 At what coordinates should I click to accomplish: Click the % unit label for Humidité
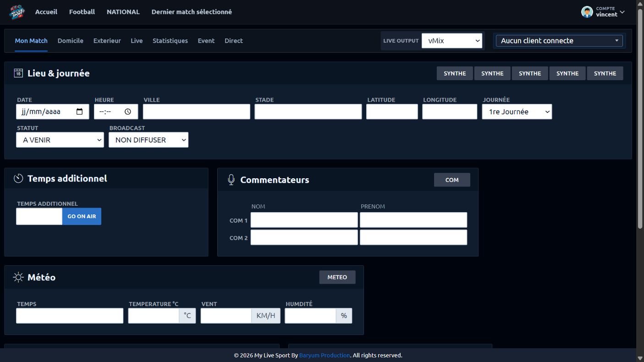pos(344,316)
